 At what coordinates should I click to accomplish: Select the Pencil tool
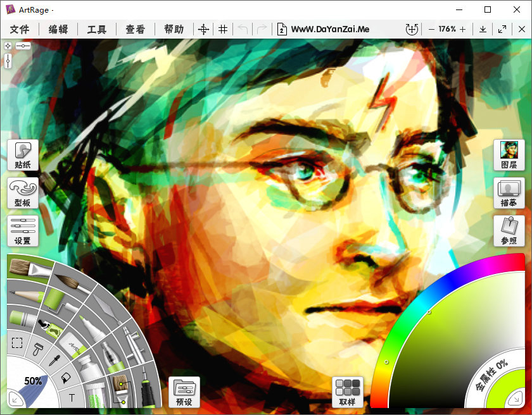pyautogui.click(x=25, y=295)
